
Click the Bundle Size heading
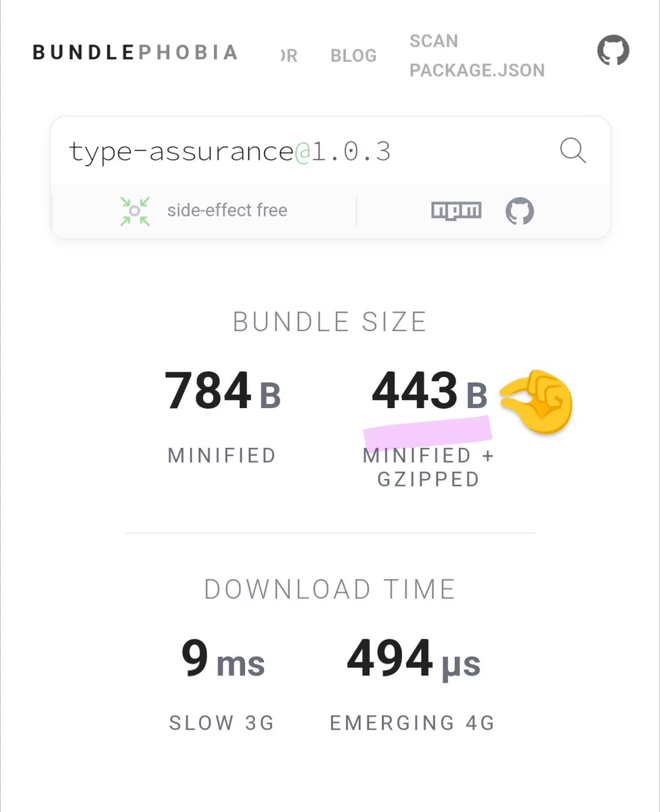point(330,322)
